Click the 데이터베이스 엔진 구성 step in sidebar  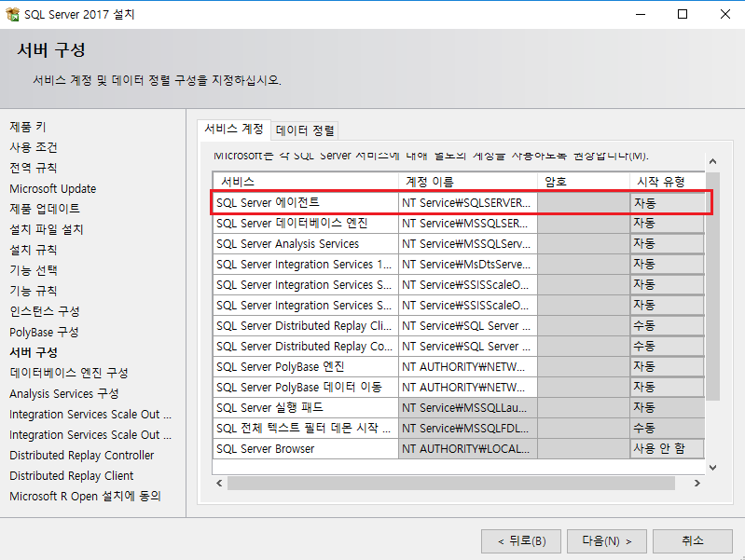(69, 373)
